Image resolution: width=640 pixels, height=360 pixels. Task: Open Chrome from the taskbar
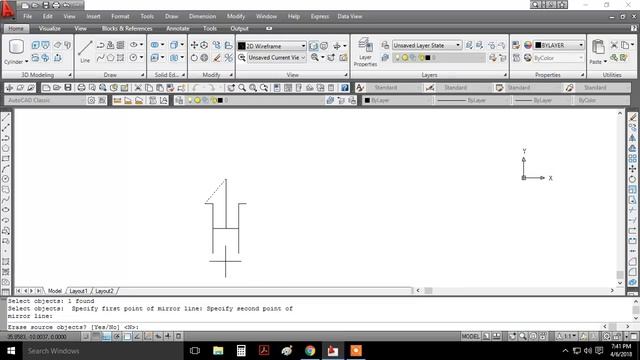click(310, 351)
